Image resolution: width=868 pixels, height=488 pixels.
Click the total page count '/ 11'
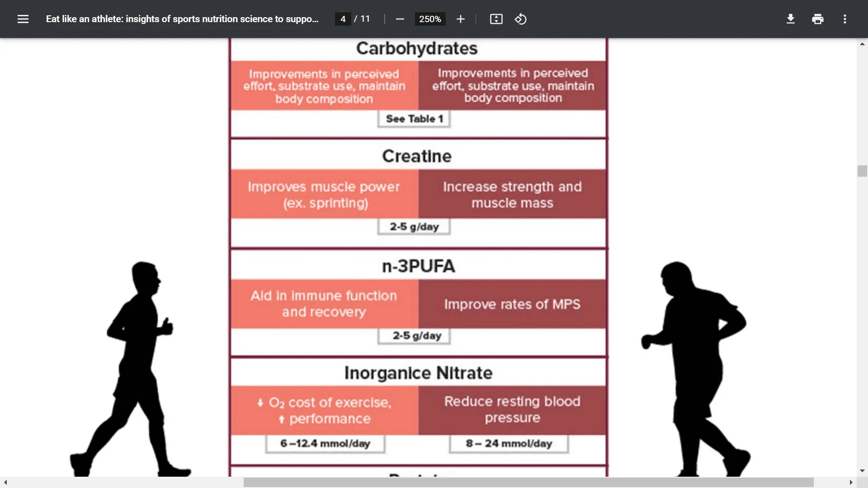[362, 19]
